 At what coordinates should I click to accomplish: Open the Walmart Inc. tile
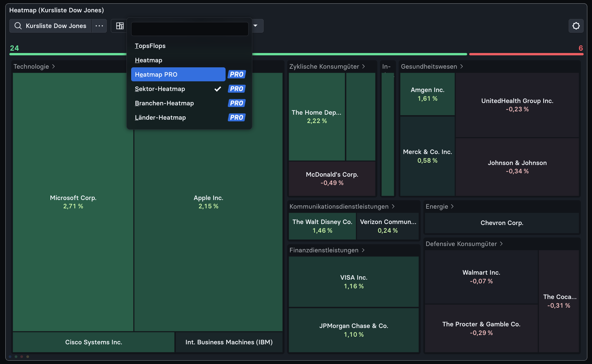click(481, 277)
